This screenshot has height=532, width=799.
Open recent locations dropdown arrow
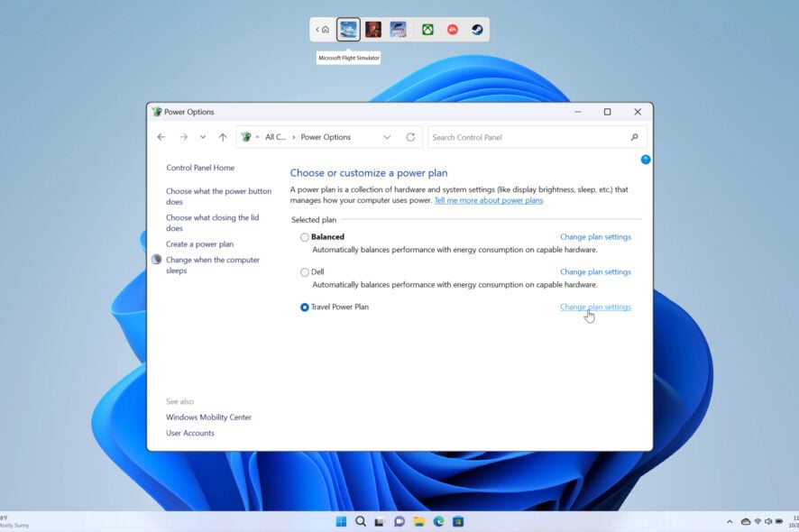click(203, 137)
